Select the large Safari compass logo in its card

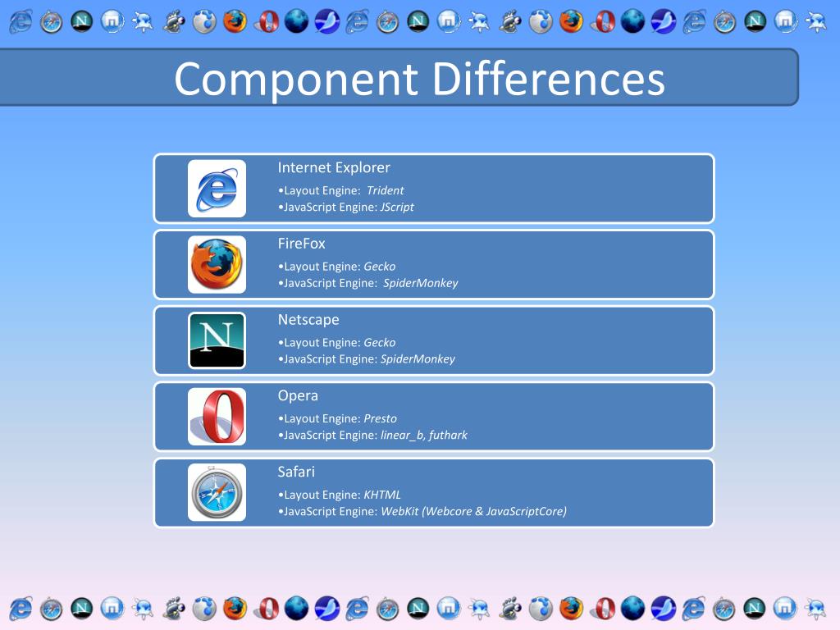(x=217, y=493)
